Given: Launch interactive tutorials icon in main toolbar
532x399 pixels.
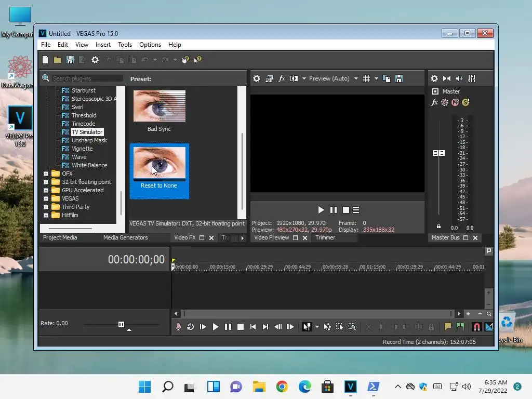Looking at the screenshot, I should 185,60.
